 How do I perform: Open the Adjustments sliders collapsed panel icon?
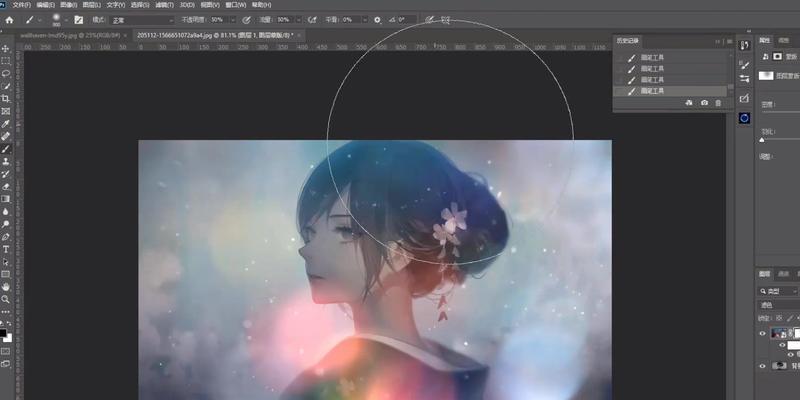(x=744, y=79)
